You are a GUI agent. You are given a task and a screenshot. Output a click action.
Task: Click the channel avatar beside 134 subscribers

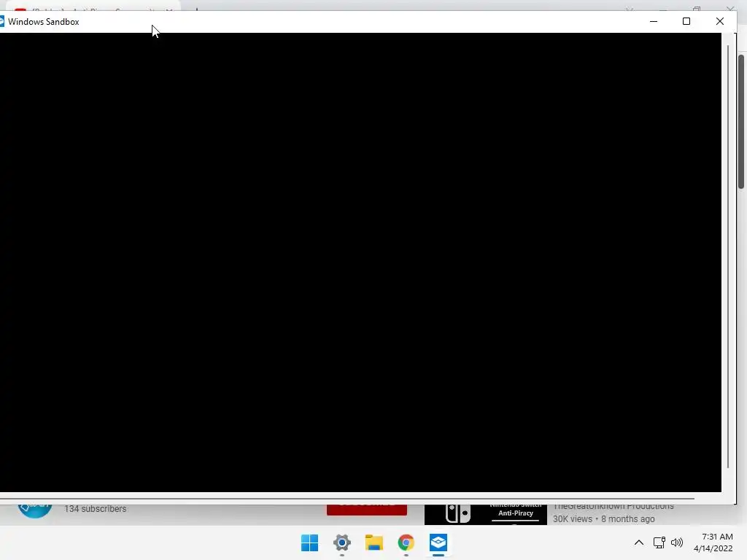coord(35,510)
